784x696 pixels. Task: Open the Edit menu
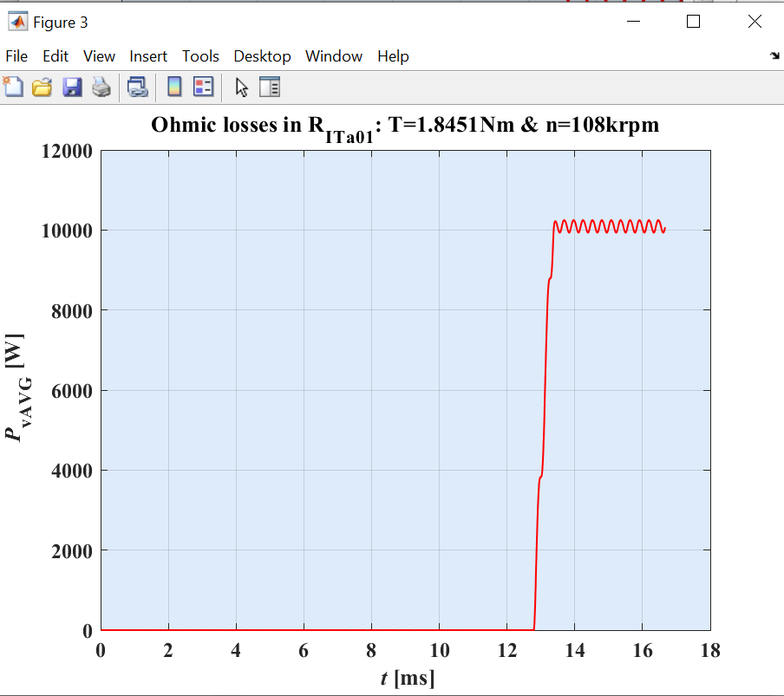(x=56, y=56)
